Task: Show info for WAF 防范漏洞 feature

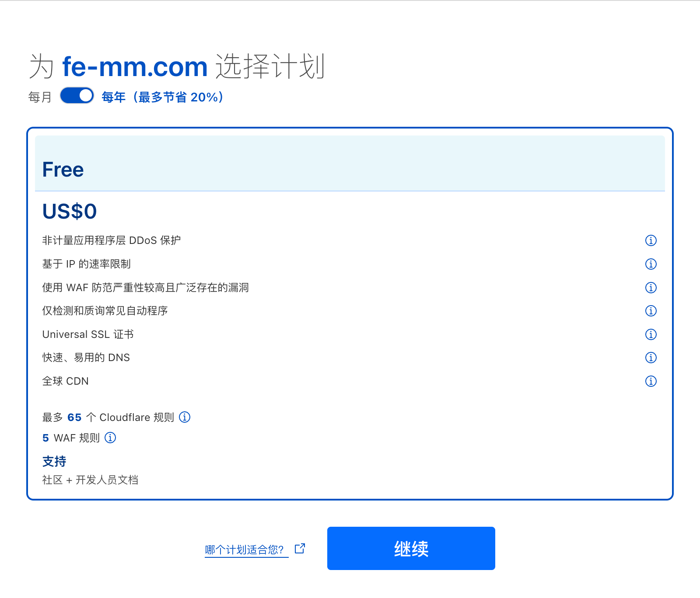Action: click(x=651, y=288)
